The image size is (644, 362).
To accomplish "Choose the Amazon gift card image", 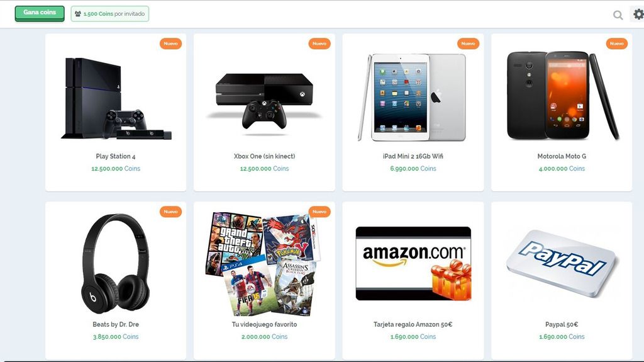I will coord(413,263).
